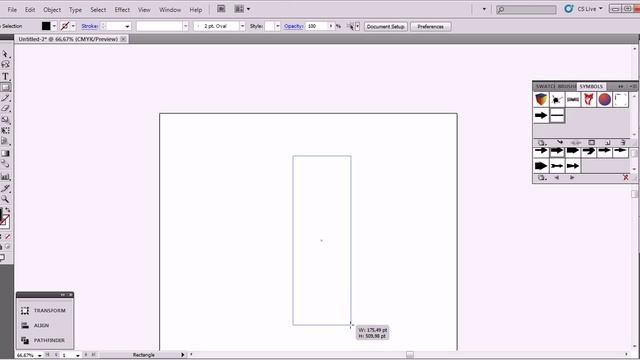The width and height of the screenshot is (640, 360).
Task: Open the View menu
Action: coord(144,9)
